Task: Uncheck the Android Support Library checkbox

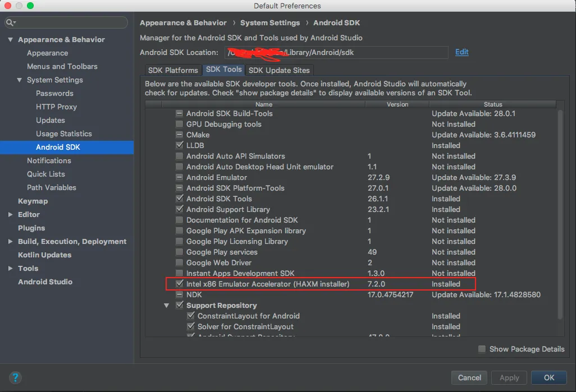Action: click(x=179, y=209)
